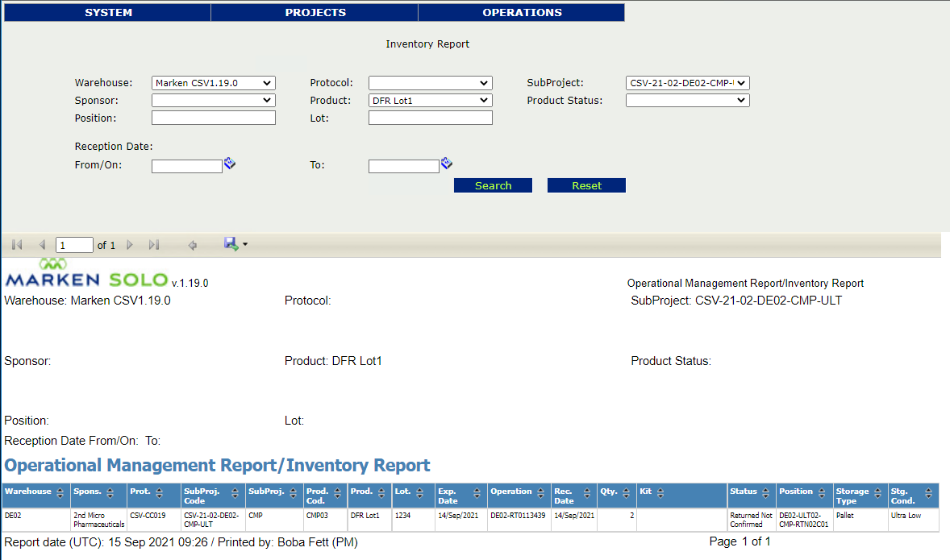Sort table by SubProj. column
The height and width of the screenshot is (560, 950).
[x=294, y=493]
